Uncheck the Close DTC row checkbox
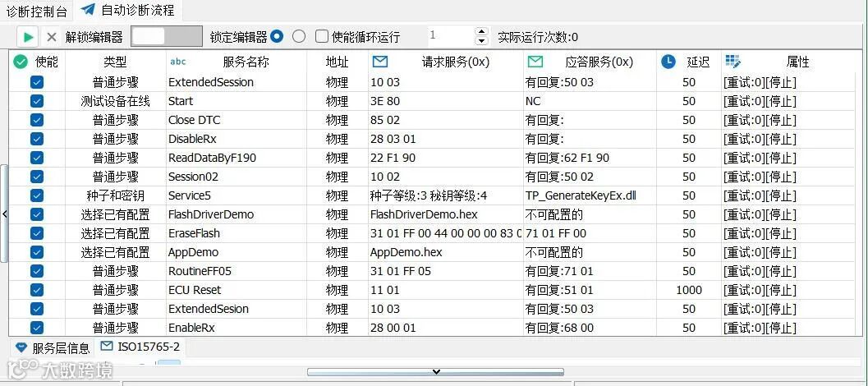Screen dimensions: 868x386 click(x=37, y=120)
